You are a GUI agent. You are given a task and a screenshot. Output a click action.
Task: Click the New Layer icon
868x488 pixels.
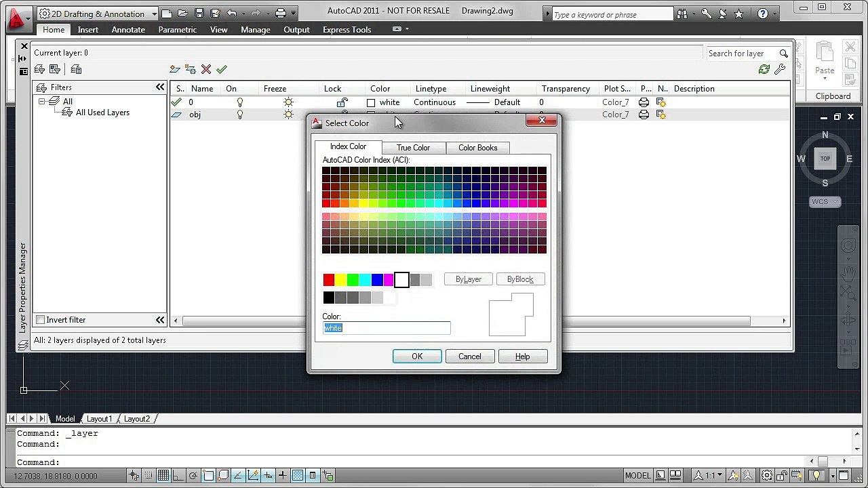(175, 69)
